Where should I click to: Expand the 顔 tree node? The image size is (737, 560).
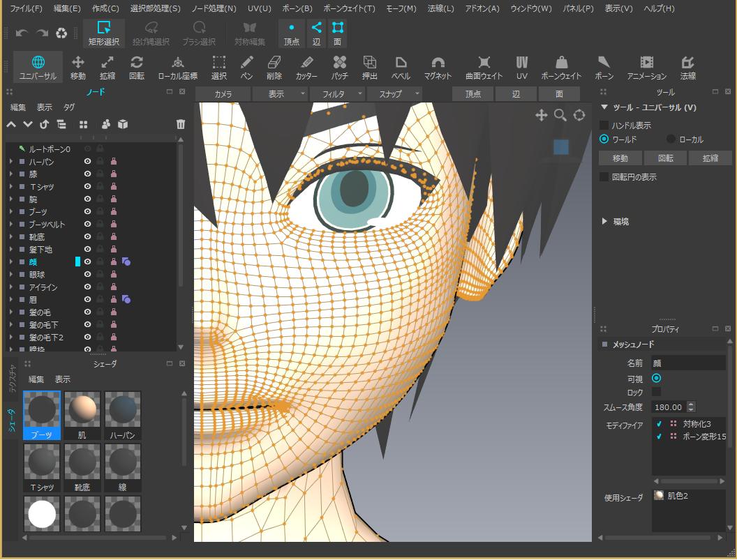pos(10,262)
